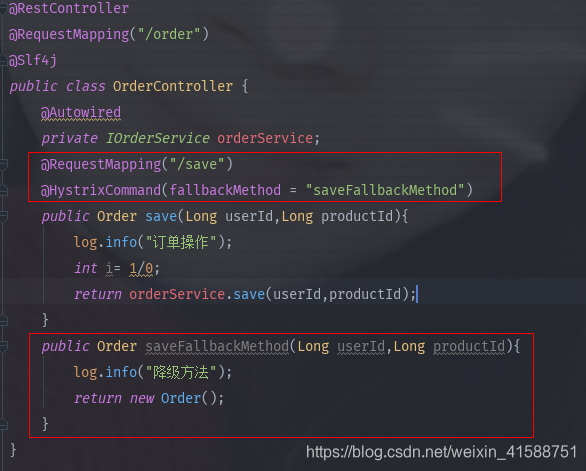Screen dimensions: 586x471
Task: Toggle fold marker beside @HystrixCommand line
Action: 3,190
